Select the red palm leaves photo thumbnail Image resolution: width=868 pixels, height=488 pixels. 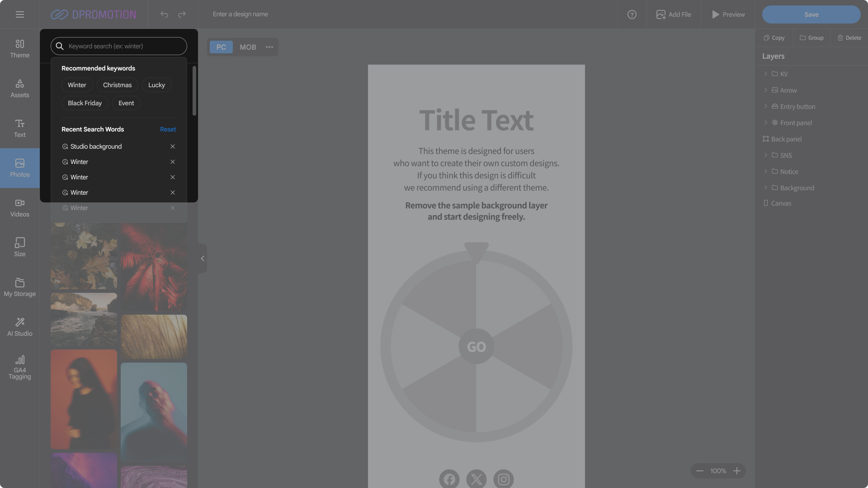click(154, 267)
